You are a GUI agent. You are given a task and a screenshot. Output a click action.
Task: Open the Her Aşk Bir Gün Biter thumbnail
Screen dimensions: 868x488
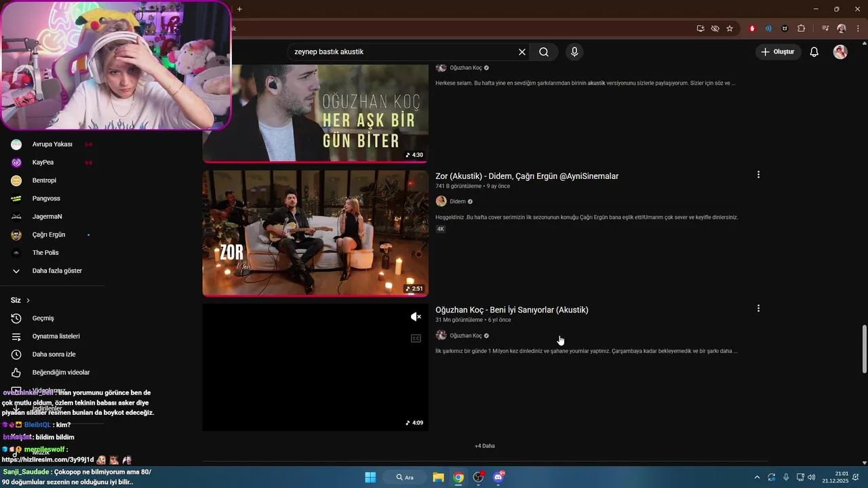pos(315,113)
